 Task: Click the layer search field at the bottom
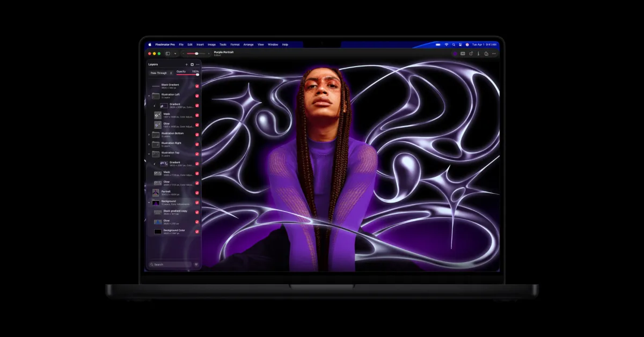(169, 265)
